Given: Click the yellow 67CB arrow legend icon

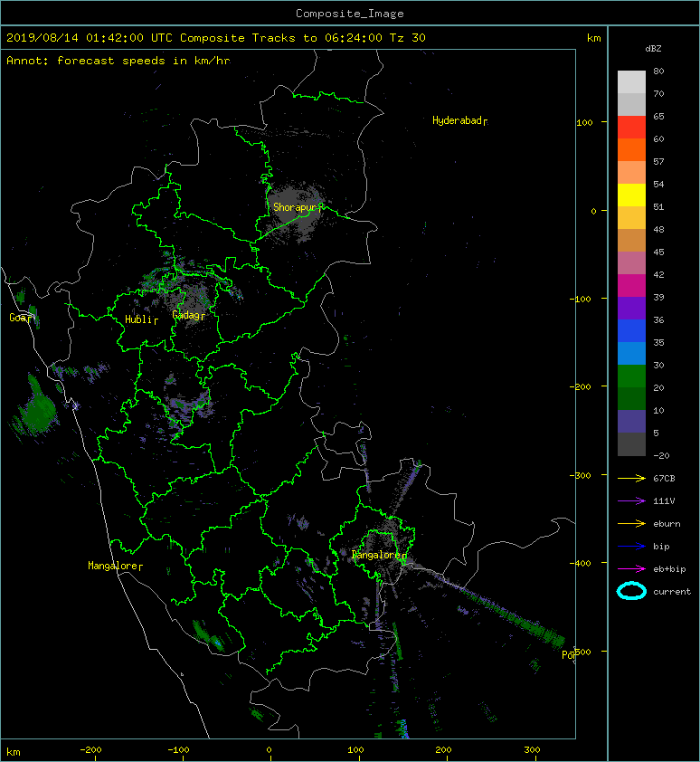Looking at the screenshot, I should (631, 478).
